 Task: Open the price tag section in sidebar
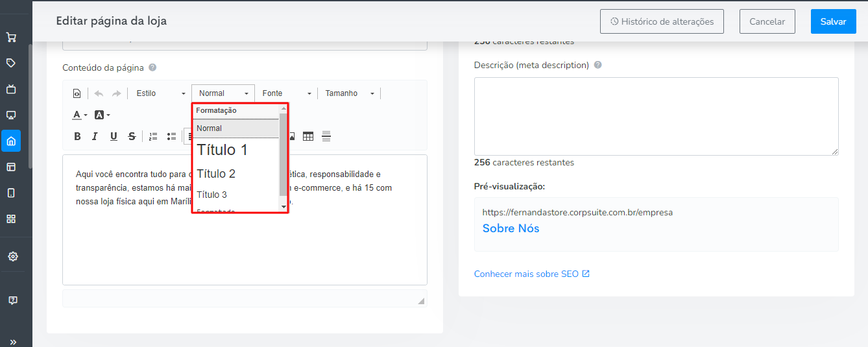coord(11,63)
